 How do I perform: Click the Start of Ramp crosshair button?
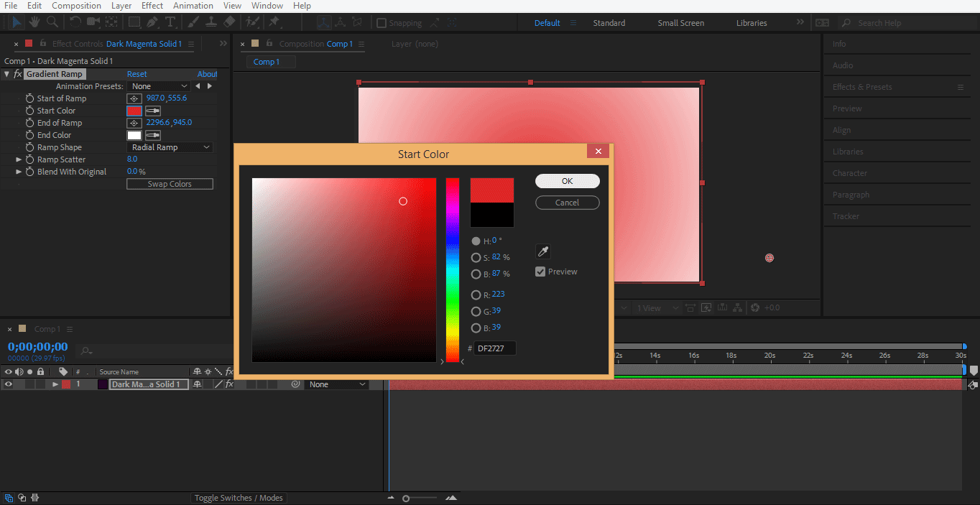click(134, 98)
